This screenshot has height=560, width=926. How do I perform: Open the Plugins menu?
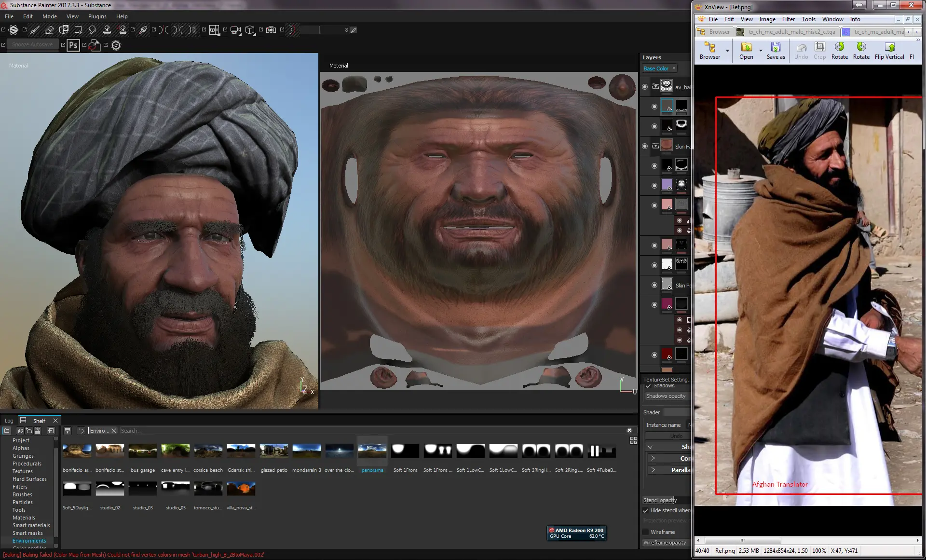pos(97,16)
